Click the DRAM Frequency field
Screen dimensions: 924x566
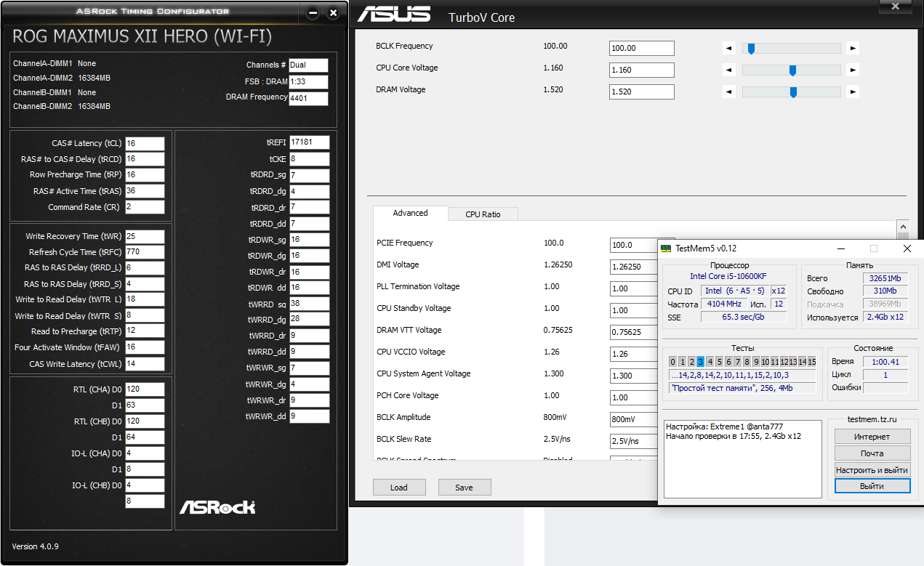pyautogui.click(x=308, y=99)
